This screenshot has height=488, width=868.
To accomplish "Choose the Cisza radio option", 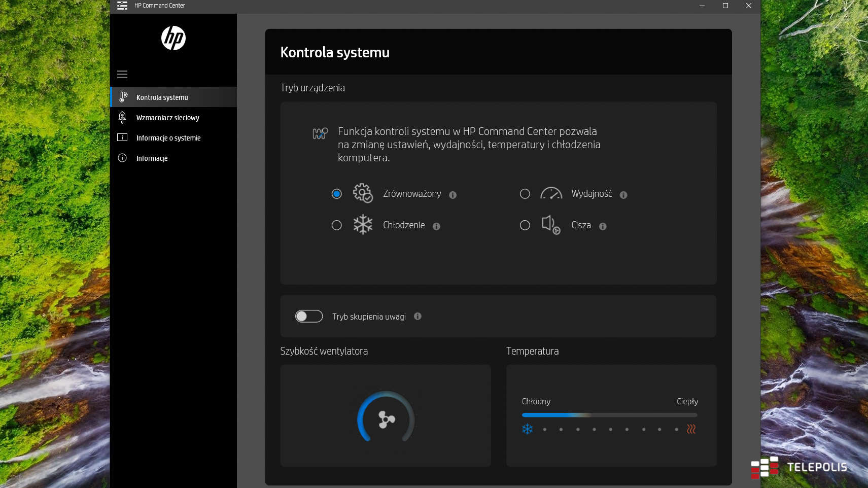I will point(525,225).
